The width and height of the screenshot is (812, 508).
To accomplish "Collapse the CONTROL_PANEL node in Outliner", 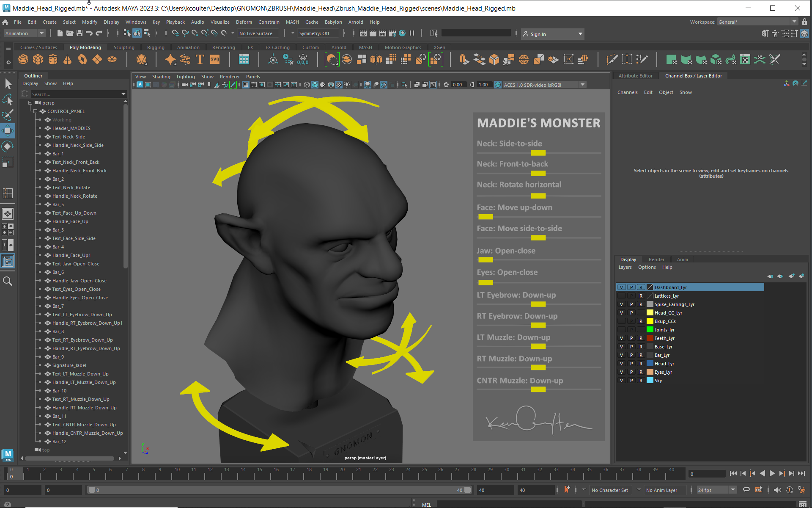I will coord(35,111).
